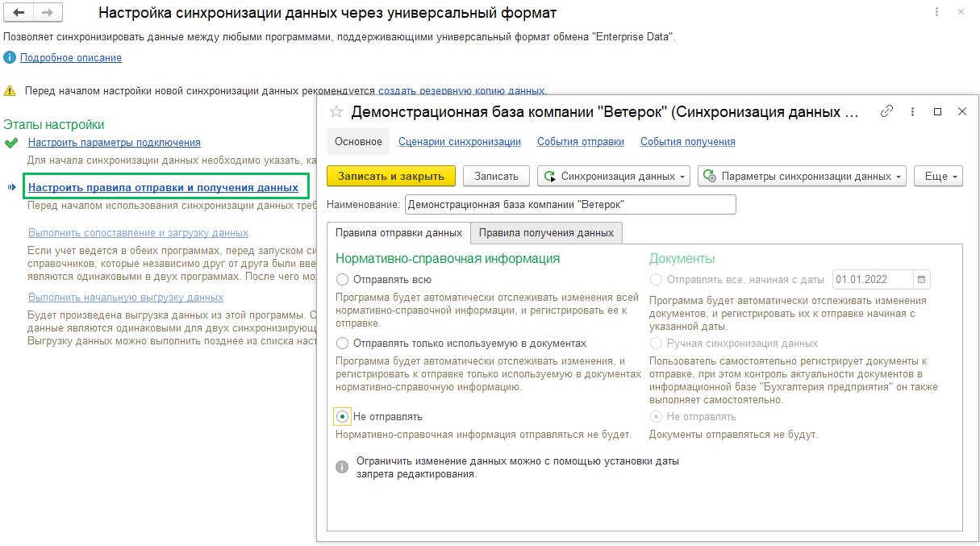This screenshot has width=980, height=546.
Task: Add dialog to favorites via star icon
Action: click(337, 112)
